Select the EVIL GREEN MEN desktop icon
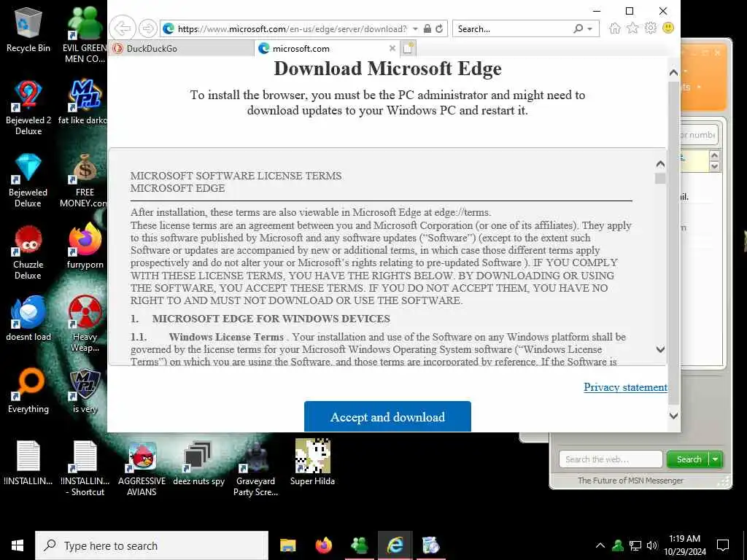Screen dimensions: 747x560 pyautogui.click(x=85, y=34)
